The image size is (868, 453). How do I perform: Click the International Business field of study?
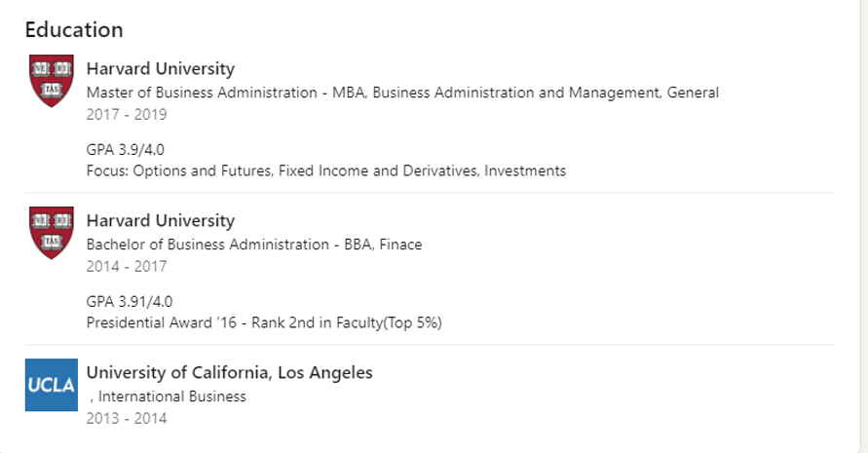pos(171,396)
